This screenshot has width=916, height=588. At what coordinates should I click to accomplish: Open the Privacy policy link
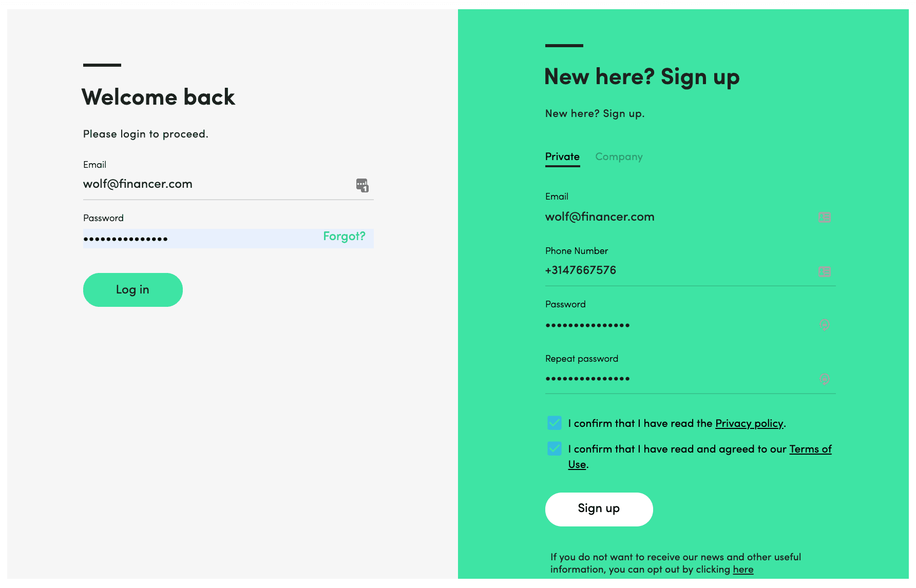click(749, 424)
